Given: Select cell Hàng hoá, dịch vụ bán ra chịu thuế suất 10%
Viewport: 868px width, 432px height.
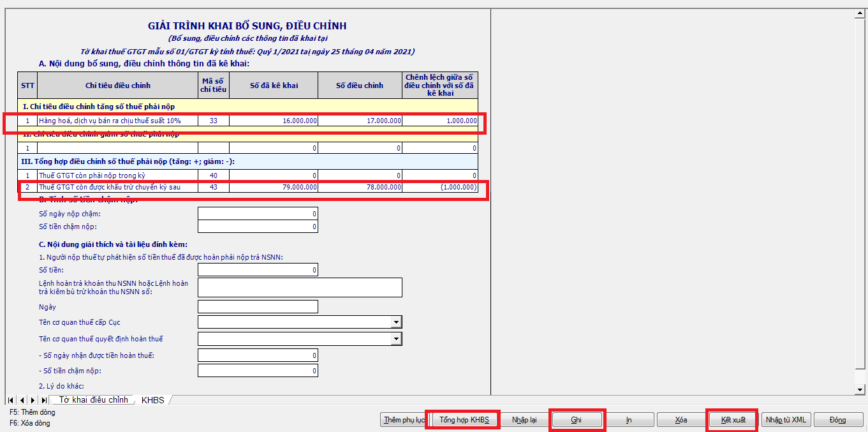Looking at the screenshot, I should pyautogui.click(x=118, y=121).
